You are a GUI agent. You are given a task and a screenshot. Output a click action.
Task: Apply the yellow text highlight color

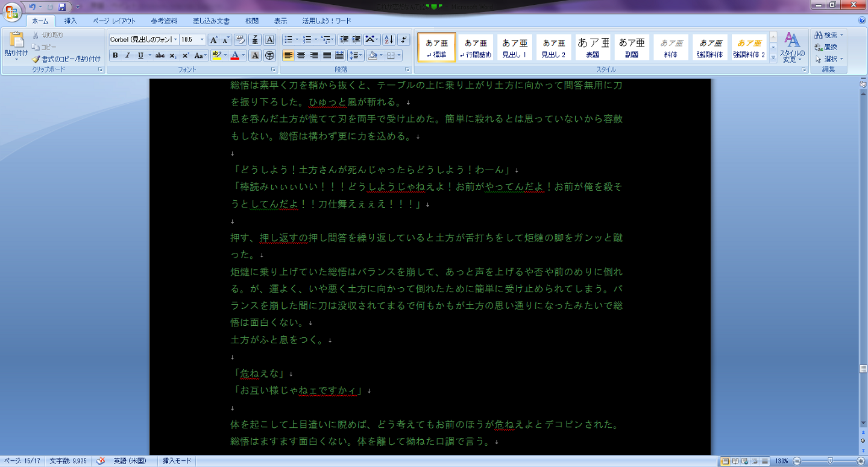click(217, 56)
